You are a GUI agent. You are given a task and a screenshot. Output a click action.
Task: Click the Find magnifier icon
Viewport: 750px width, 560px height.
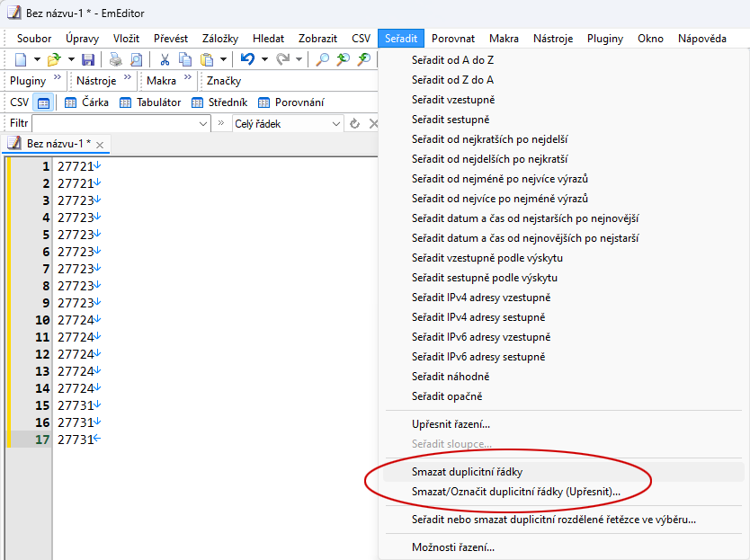click(322, 60)
